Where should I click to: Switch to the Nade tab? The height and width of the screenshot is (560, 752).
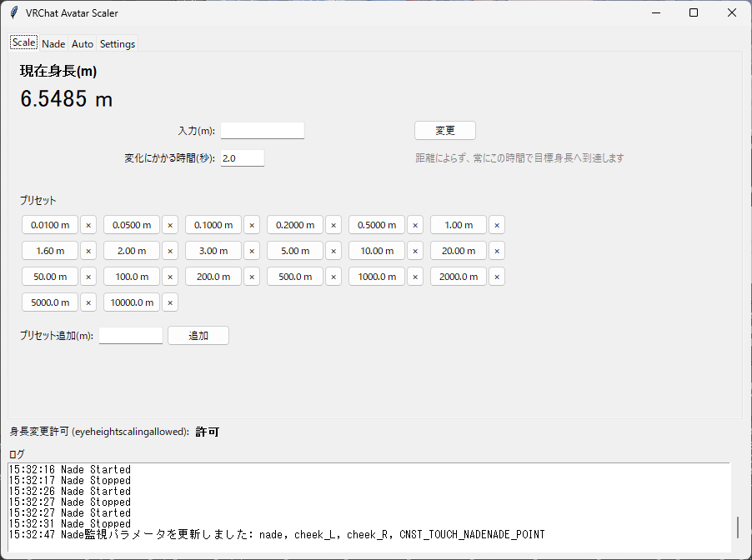pyautogui.click(x=53, y=43)
